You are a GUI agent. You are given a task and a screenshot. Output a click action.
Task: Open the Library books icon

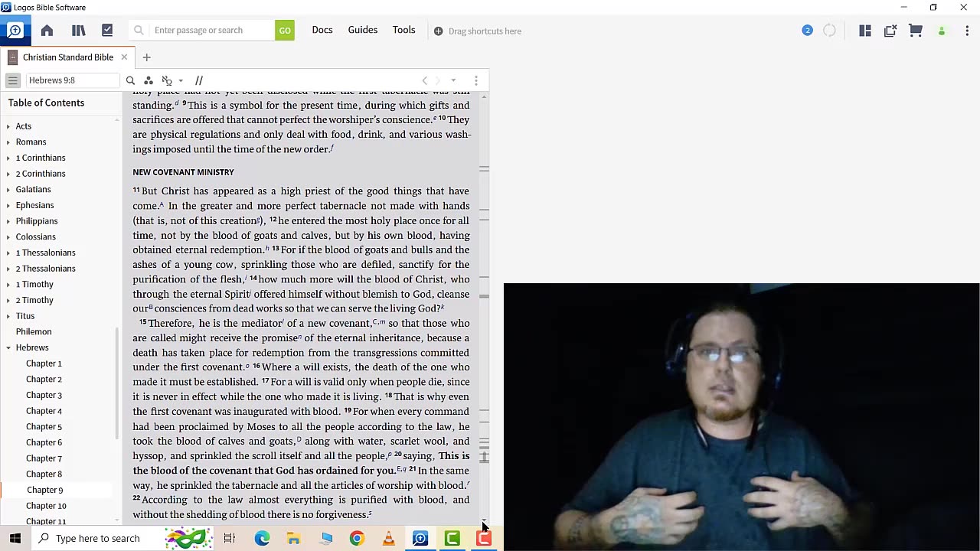click(78, 31)
